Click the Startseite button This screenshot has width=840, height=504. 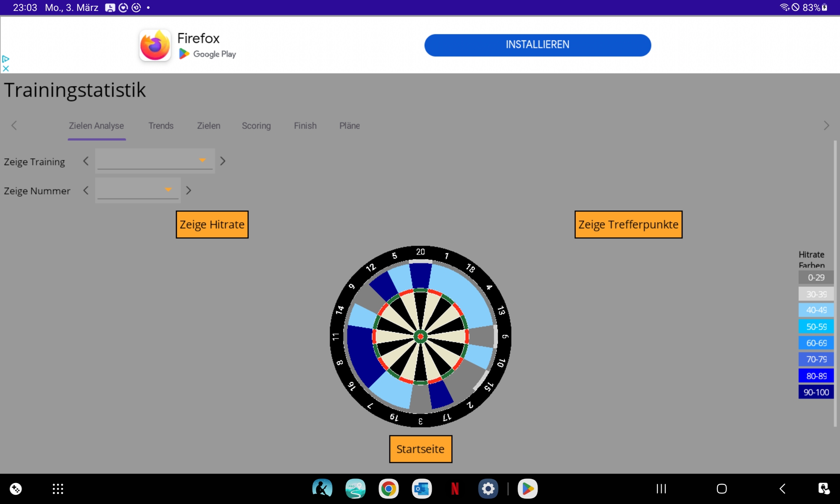pyautogui.click(x=420, y=449)
